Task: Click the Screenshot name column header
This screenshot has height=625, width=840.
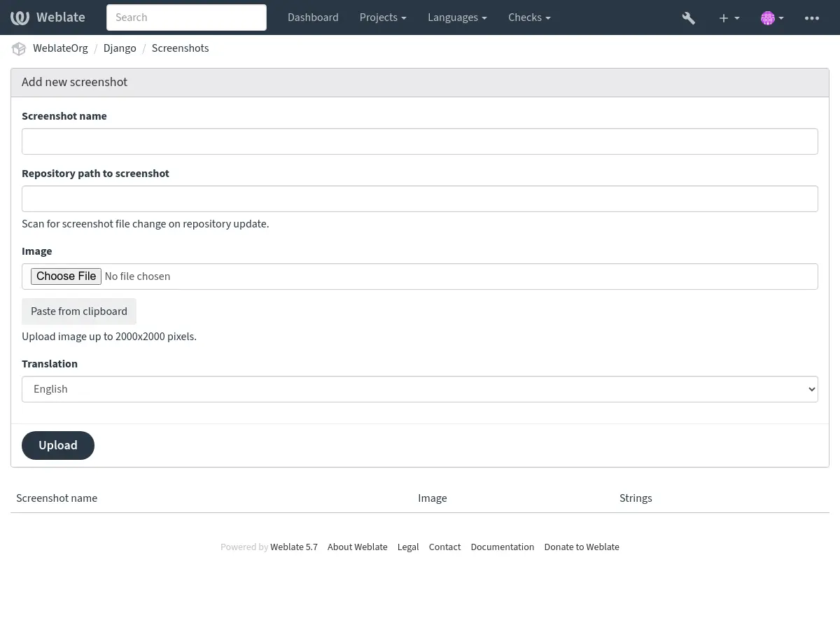Action: point(57,498)
